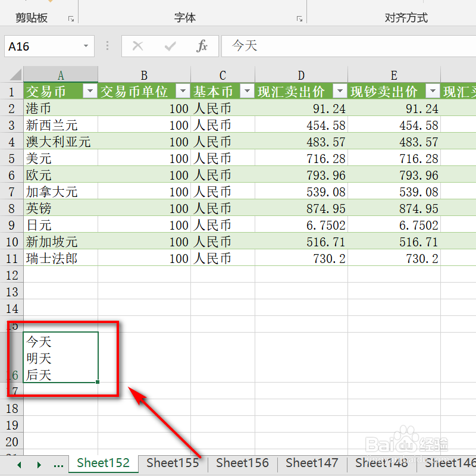Select 现钞卖出价 value 730.2
The width and height of the screenshot is (476, 476).
click(x=394, y=259)
